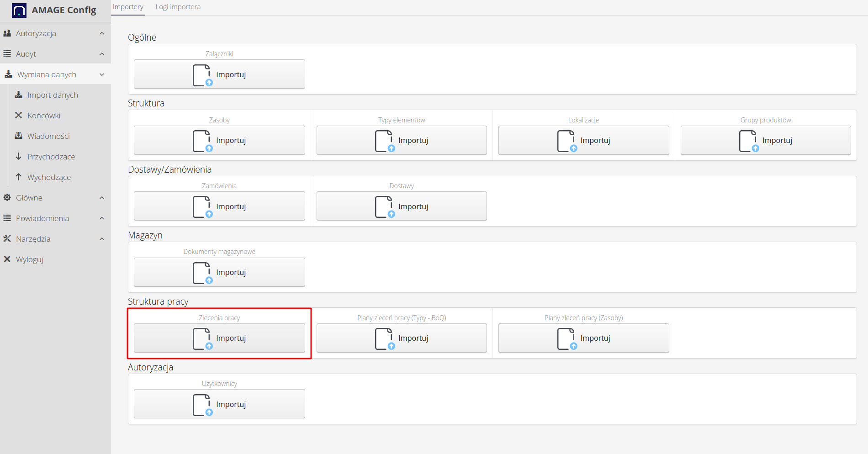This screenshot has width=868, height=454.
Task: Click the AMAGE Config logo icon
Action: click(19, 10)
